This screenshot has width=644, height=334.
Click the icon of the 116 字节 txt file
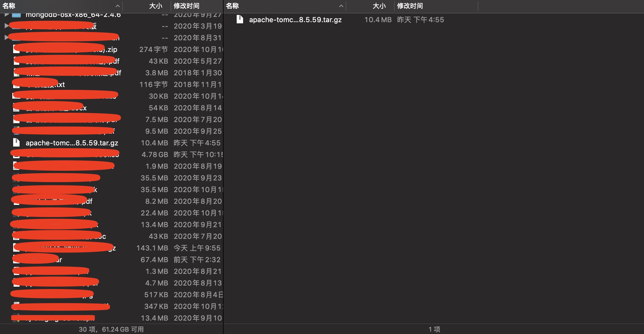(x=16, y=85)
